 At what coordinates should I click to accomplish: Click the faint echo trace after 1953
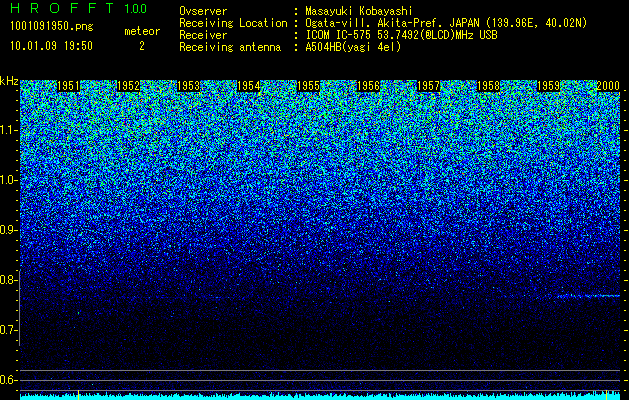216,297
